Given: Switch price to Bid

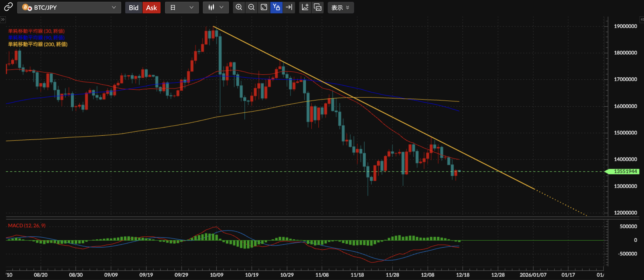Looking at the screenshot, I should 134,8.
